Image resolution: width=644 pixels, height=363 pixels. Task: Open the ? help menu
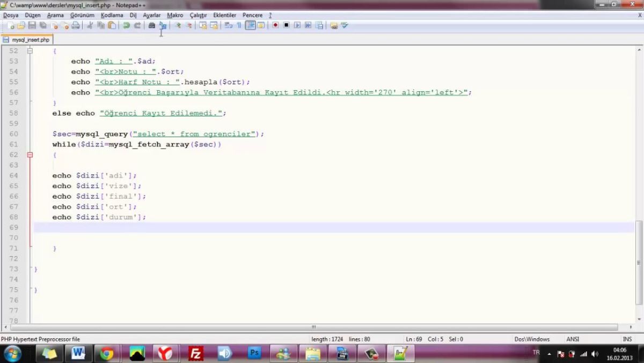click(x=270, y=15)
